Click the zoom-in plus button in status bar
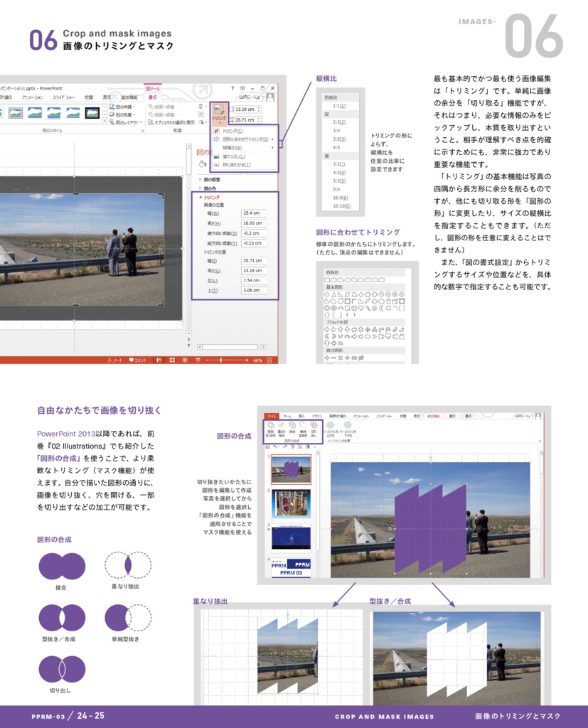This screenshot has height=728, width=588. pos(247,360)
